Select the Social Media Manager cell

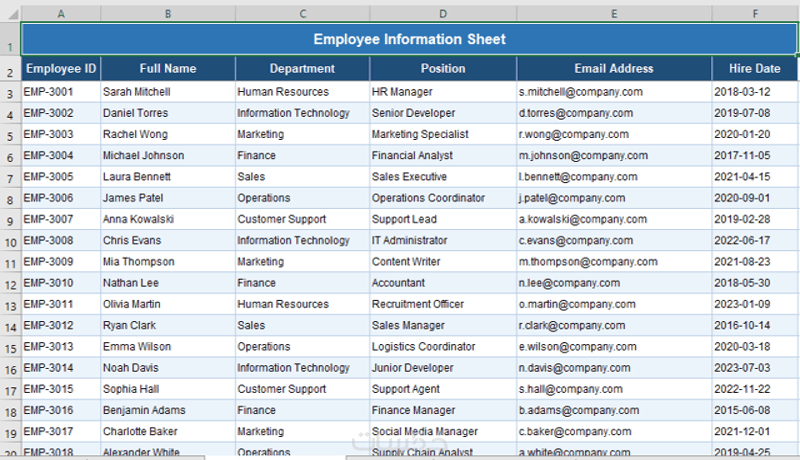click(x=443, y=431)
